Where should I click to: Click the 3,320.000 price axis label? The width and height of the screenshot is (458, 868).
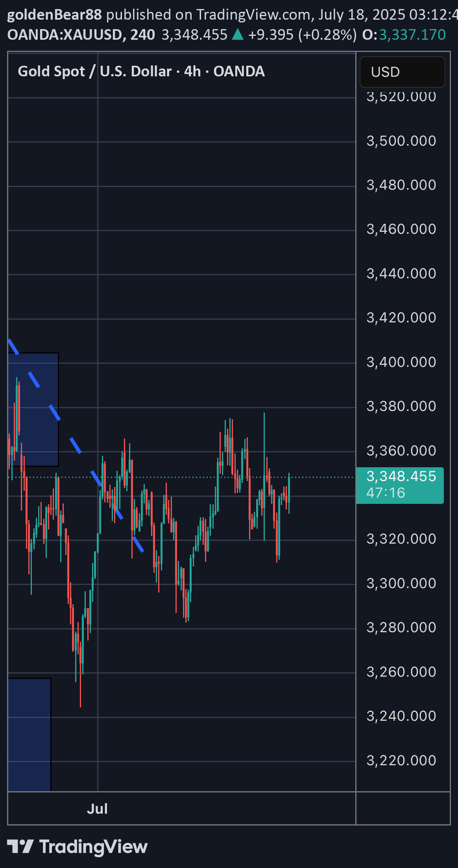click(x=401, y=539)
